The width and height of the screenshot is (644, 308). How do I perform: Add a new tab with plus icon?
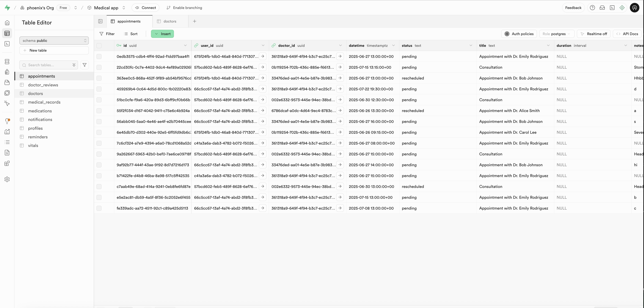tap(195, 21)
